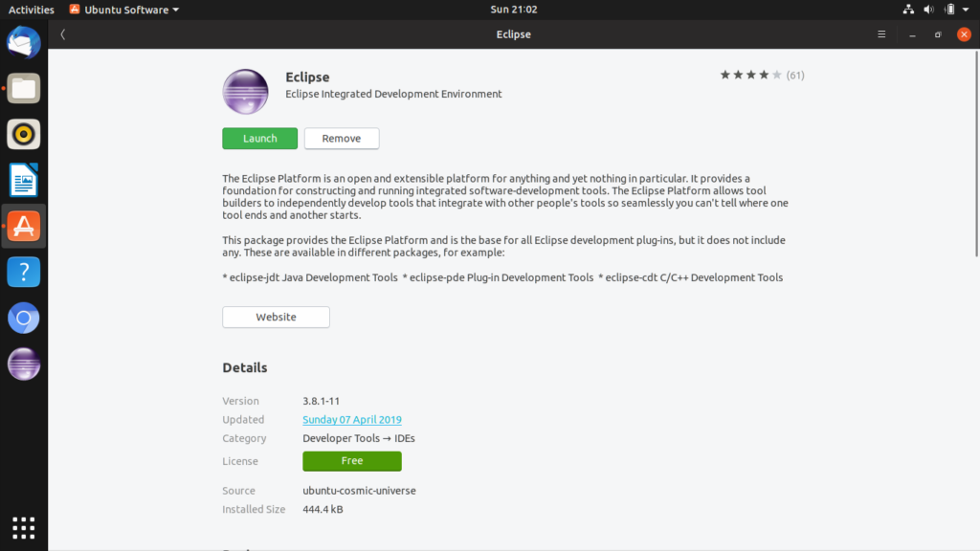Click the source ubuntu-cosmic-universe

pyautogui.click(x=360, y=491)
